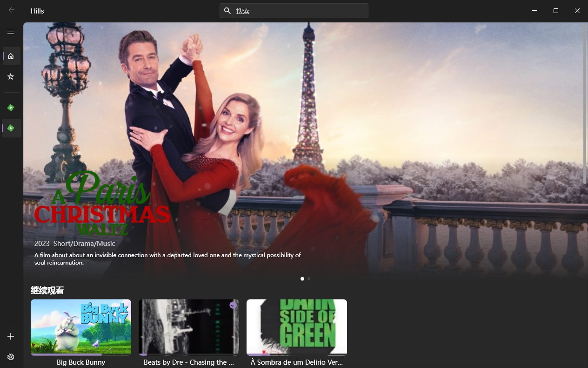Select the second carousel indicator dot
The image size is (588, 368).
(308, 279)
